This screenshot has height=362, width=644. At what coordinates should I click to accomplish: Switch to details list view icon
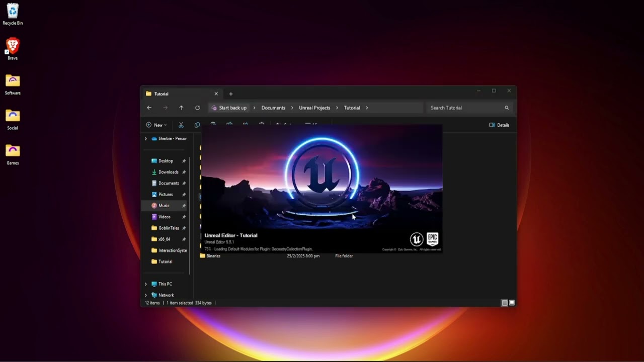click(505, 303)
